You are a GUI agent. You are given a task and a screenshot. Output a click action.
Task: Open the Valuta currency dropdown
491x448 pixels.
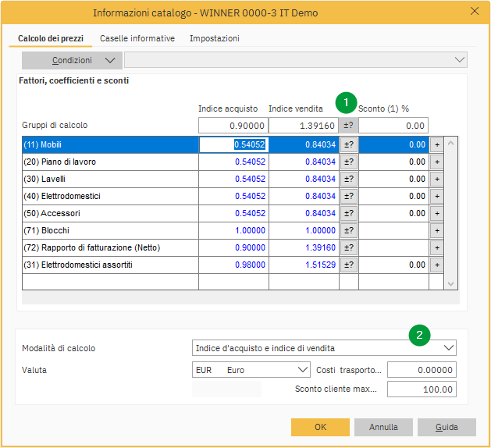pos(303,370)
